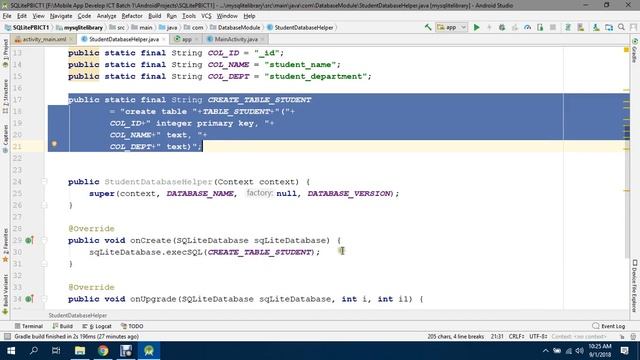Image resolution: width=640 pixels, height=360 pixels.
Task: Open the VCS menu
Action: [206, 16]
